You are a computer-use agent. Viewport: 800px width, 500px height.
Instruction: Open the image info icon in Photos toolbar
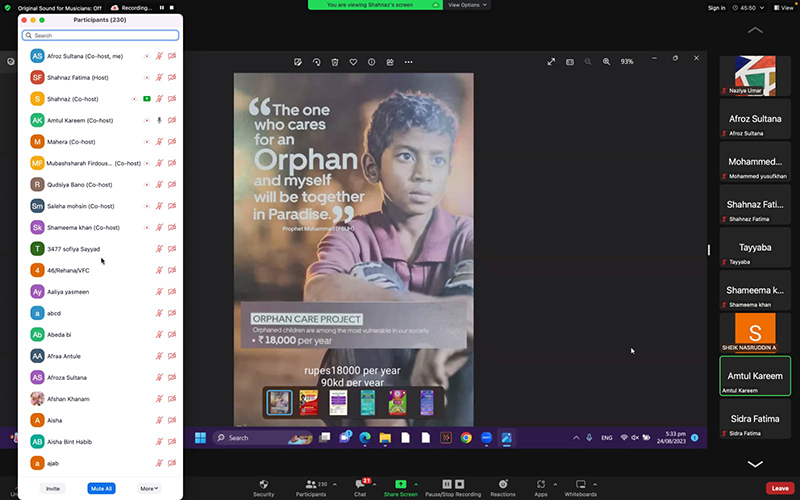click(371, 62)
